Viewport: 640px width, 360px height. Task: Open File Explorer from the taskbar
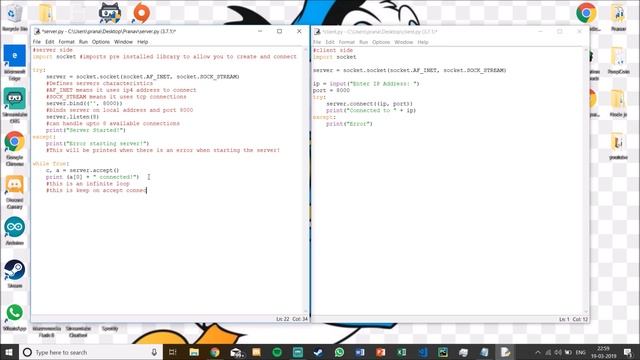point(194,352)
